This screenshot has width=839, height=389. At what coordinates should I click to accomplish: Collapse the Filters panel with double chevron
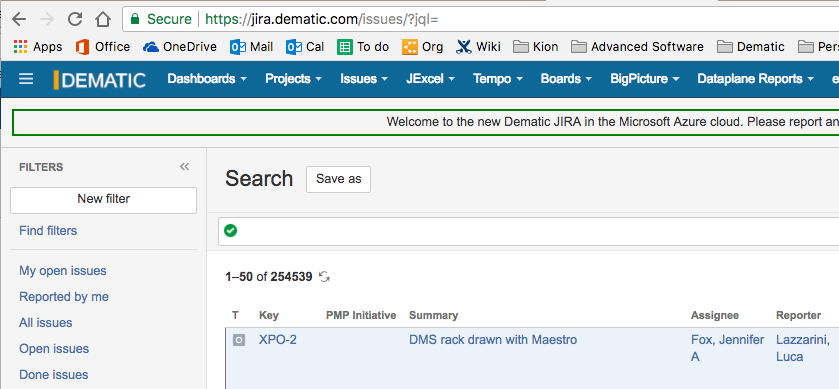click(185, 166)
